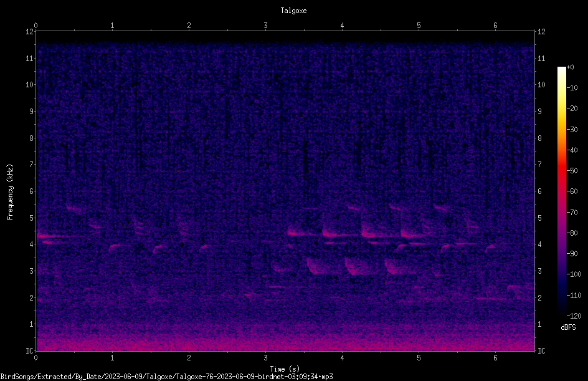Click the "3" tick on the bottom time axis
Screen dimensions: 588x381
click(x=265, y=358)
